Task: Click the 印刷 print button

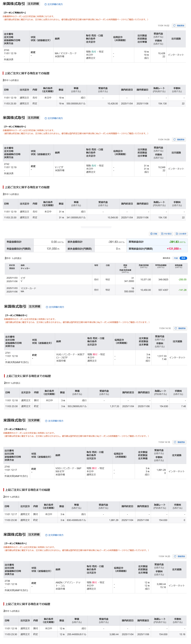Action: tap(154, 234)
